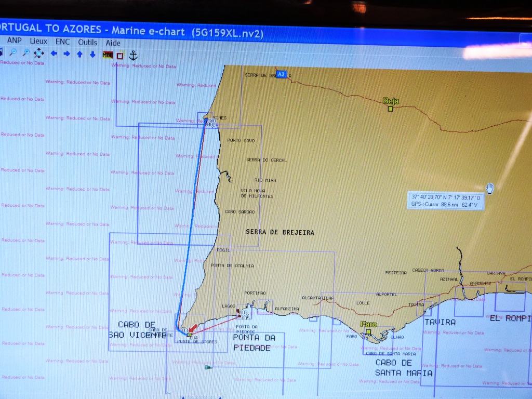This screenshot has height=399, width=532.
Task: Click the Beja city marker square
Action: [x=390, y=109]
